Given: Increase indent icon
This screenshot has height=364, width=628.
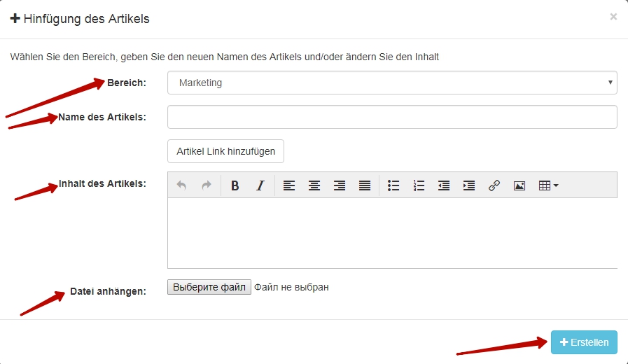Looking at the screenshot, I should click(469, 185).
